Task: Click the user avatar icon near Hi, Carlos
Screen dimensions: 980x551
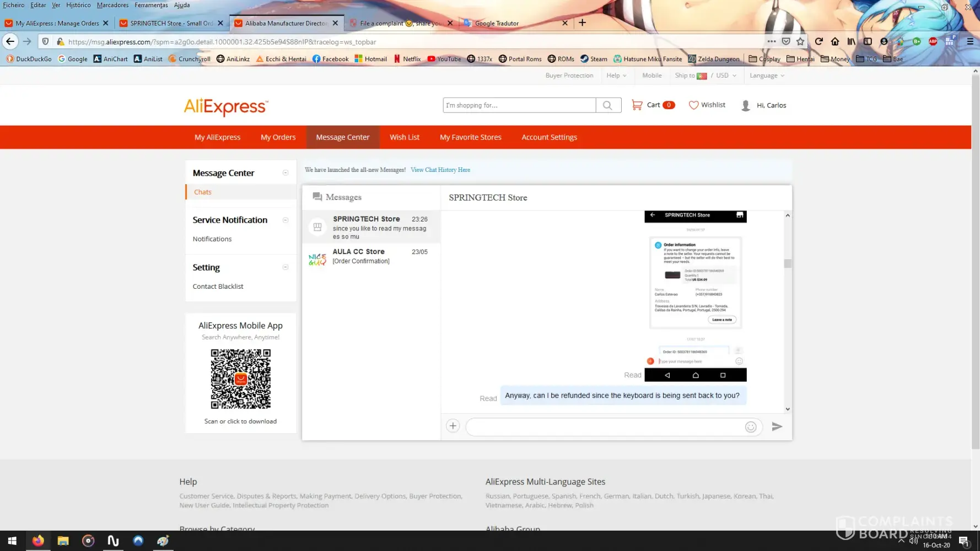Action: [x=746, y=105]
